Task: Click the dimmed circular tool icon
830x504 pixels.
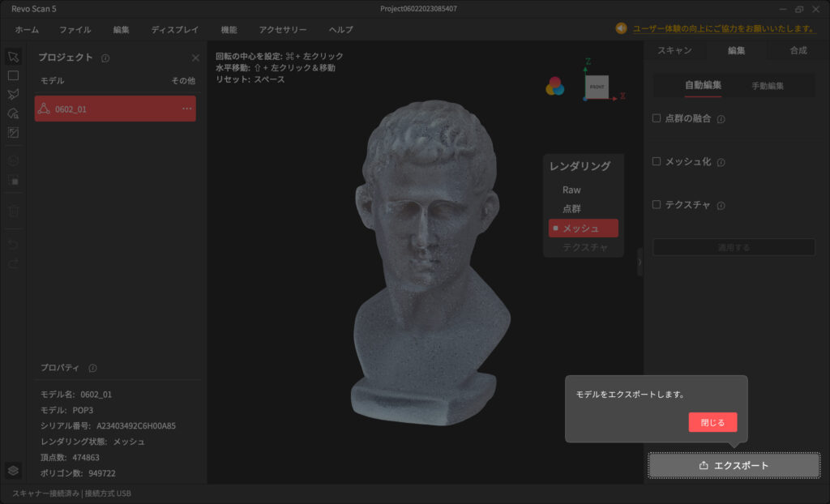Action: coord(13,160)
